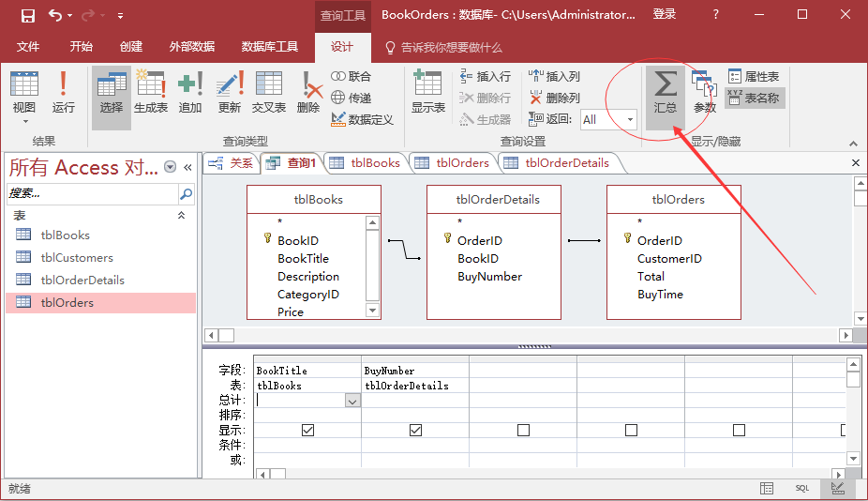Click the Insert Columns (插入列) button
The width and height of the screenshot is (868, 501).
coord(555,77)
